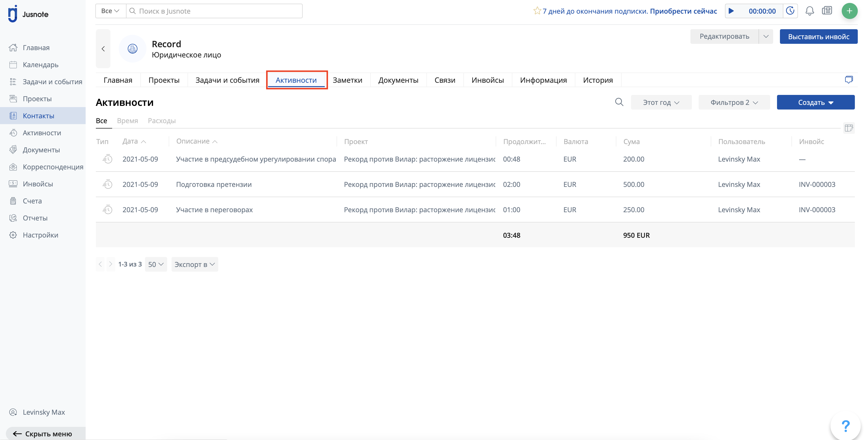Start the timer play button
Image resolution: width=868 pixels, height=440 pixels.
731,11
